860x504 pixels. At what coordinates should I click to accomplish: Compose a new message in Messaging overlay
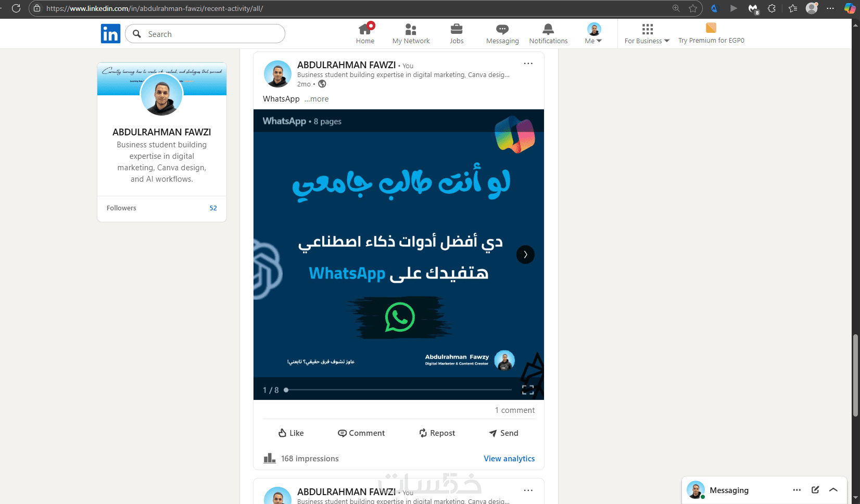(x=815, y=490)
